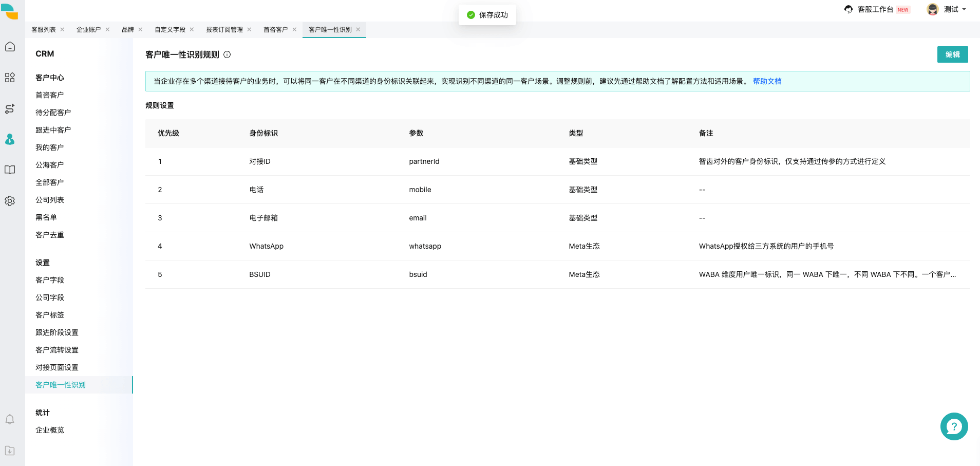Click the BSUID row's Meta生态 type cell
This screenshot has height=466, width=980.
click(x=585, y=274)
